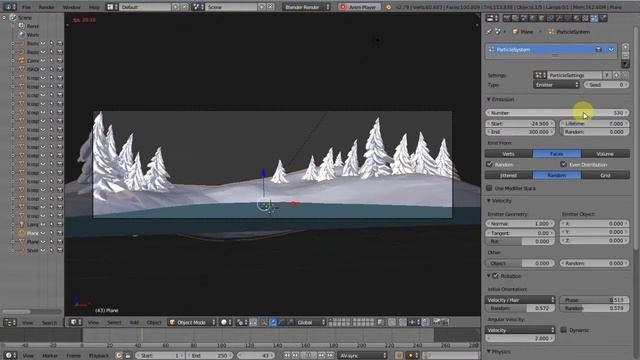Toggle the Rotation panel checkbox
The image size is (640, 360).
[x=496, y=276]
